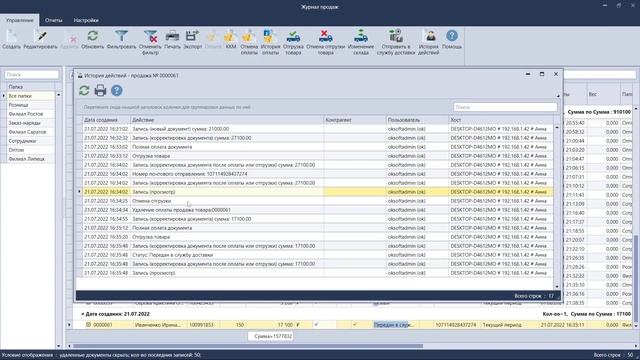The width and height of the screenshot is (640, 360).
Task: Cancel filter via Отменить фильтр icon
Action: pos(151,36)
